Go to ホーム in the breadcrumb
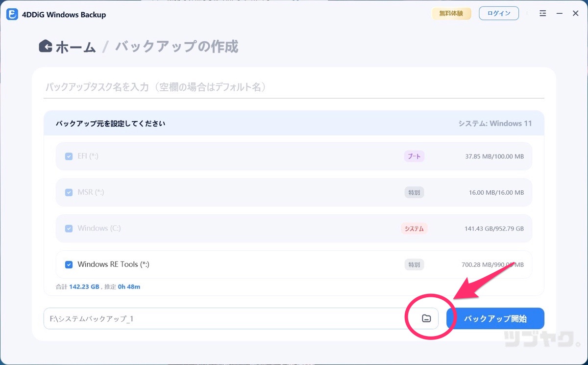 tap(75, 47)
